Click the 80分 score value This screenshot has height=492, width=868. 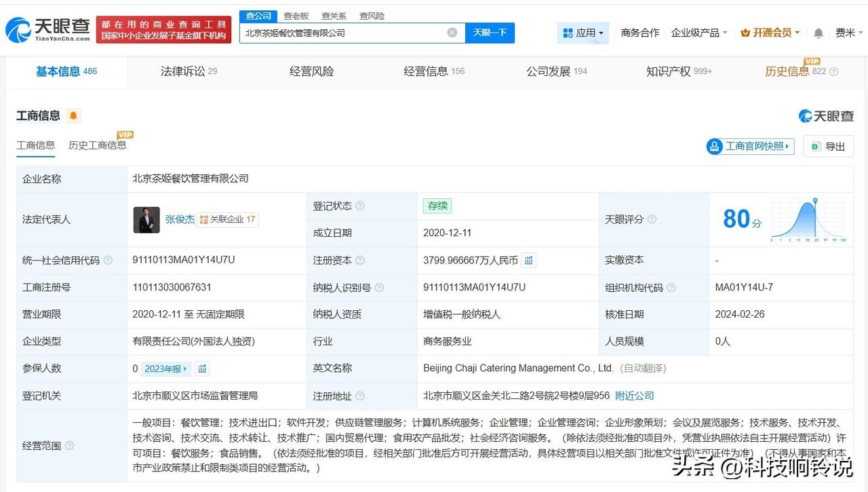(742, 219)
